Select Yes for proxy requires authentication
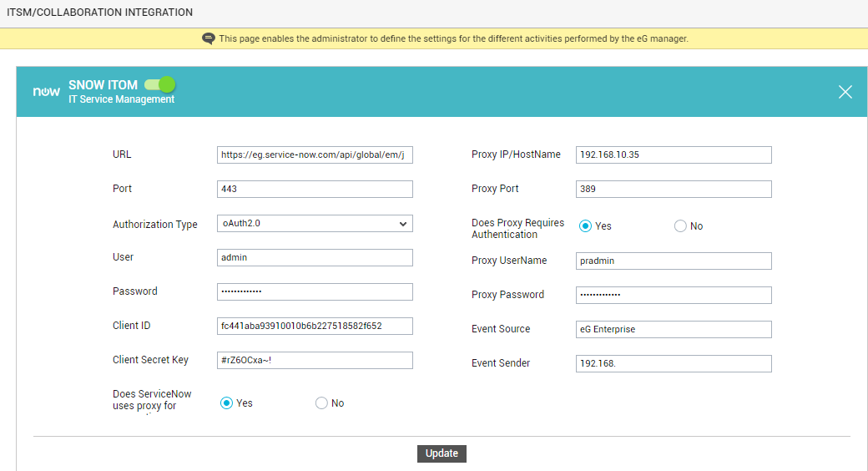Viewport: 868px width, 471px height. coord(585,226)
